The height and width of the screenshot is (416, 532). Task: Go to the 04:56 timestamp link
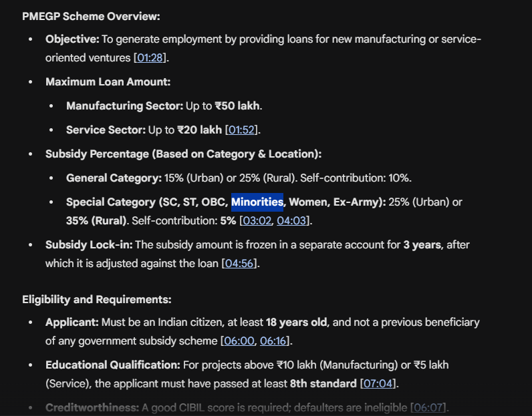point(239,263)
